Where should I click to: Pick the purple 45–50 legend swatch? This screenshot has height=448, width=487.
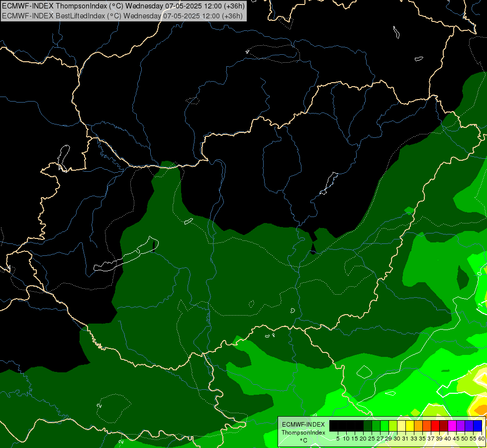tap(461, 426)
